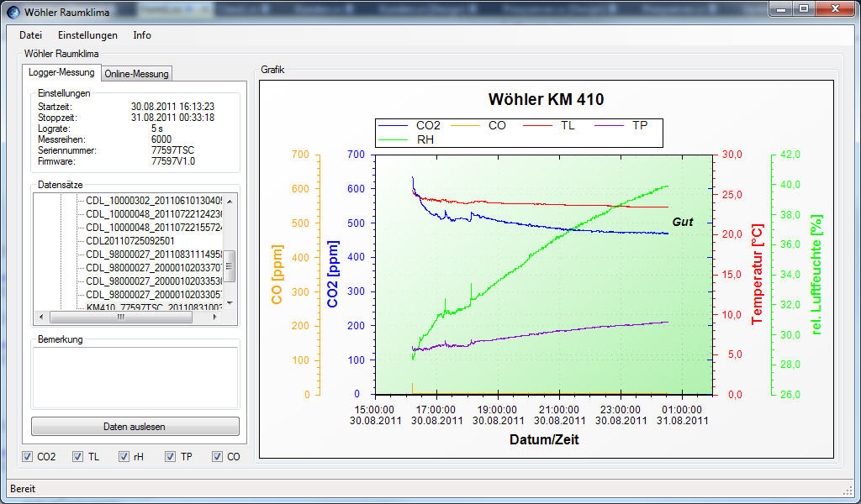Select dataset CDL_98000027_2000010203370
The width and height of the screenshot is (861, 504).
pyautogui.click(x=154, y=268)
